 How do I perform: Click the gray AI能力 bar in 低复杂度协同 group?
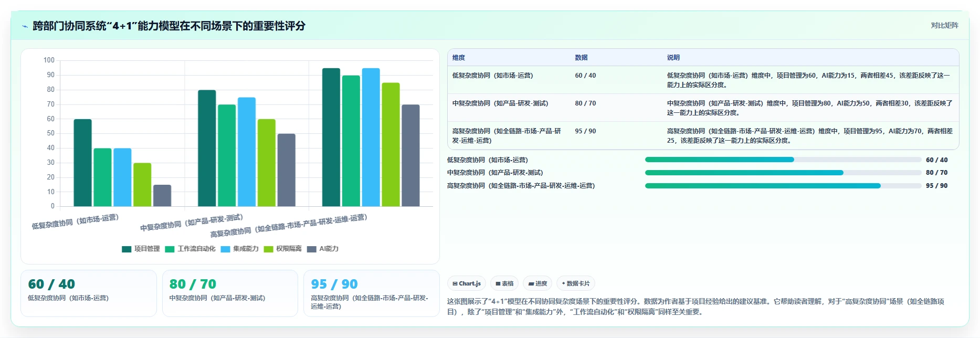click(162, 195)
